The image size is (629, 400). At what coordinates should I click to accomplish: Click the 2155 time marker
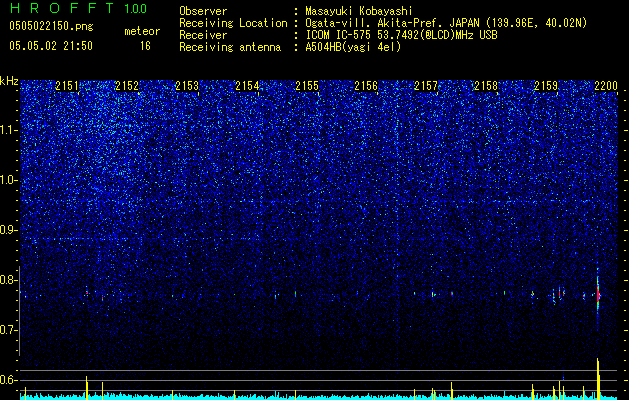pyautogui.click(x=307, y=86)
